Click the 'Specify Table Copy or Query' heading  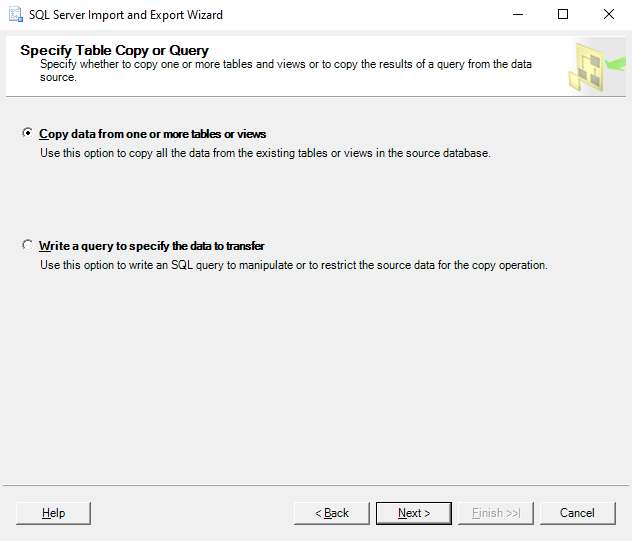click(x=114, y=50)
